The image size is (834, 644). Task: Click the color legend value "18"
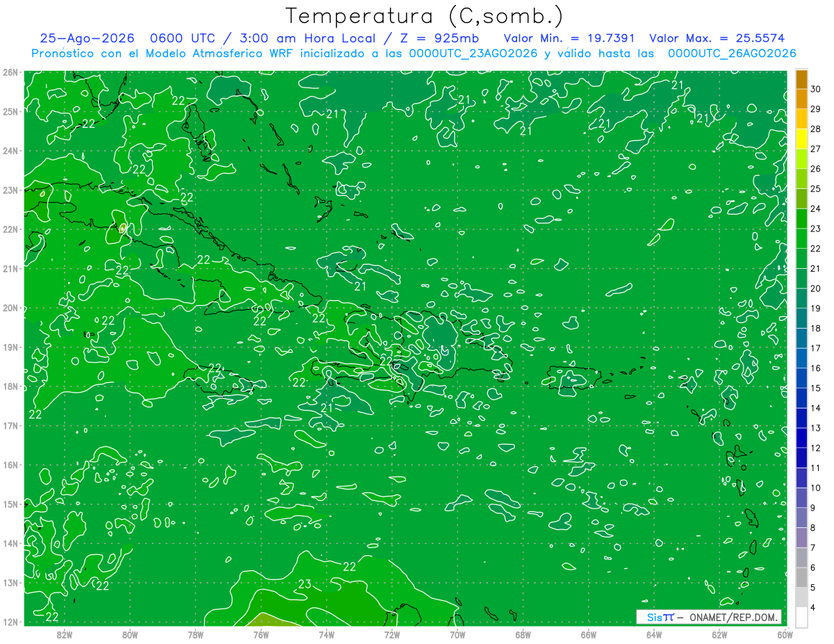816,328
